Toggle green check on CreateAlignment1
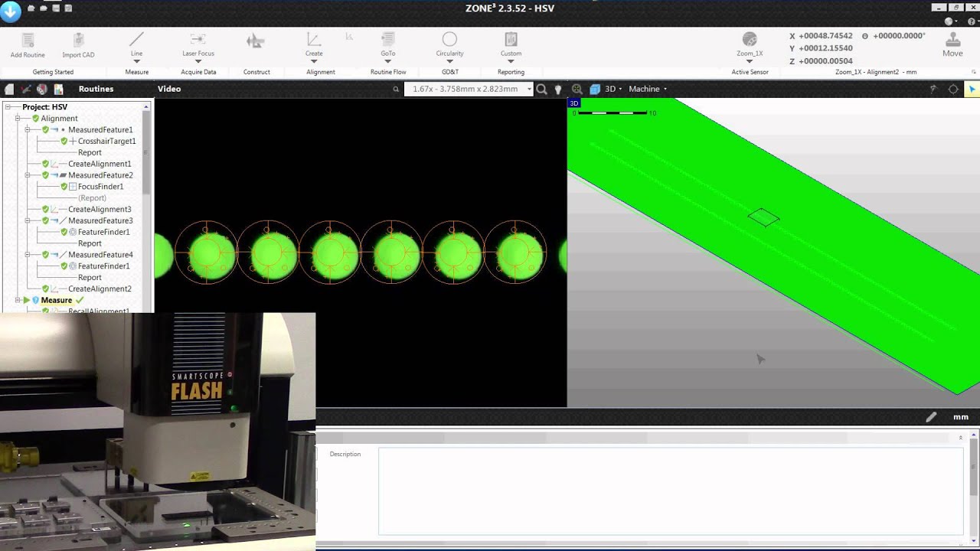The image size is (980, 551). click(x=45, y=164)
